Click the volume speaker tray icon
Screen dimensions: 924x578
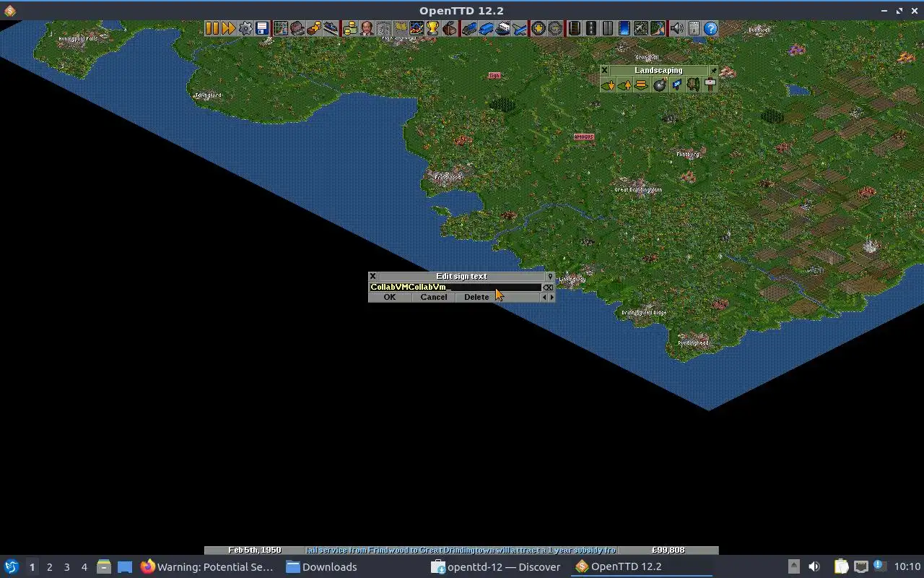(x=814, y=566)
